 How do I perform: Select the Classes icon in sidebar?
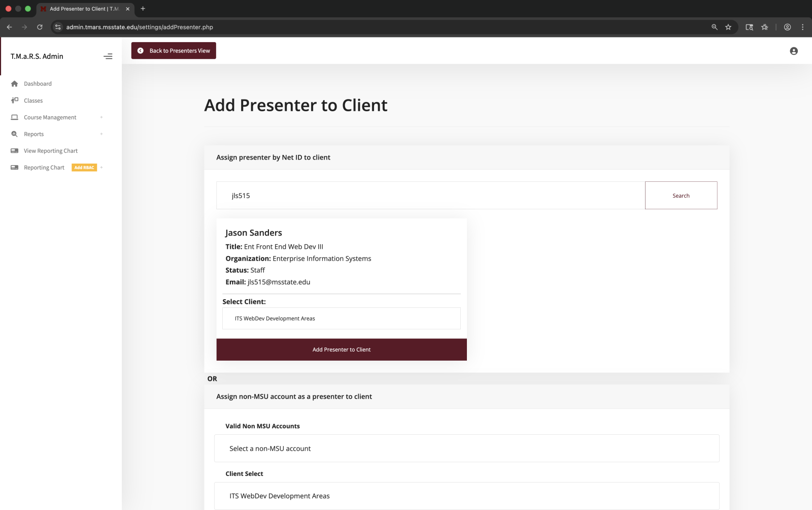(x=14, y=100)
